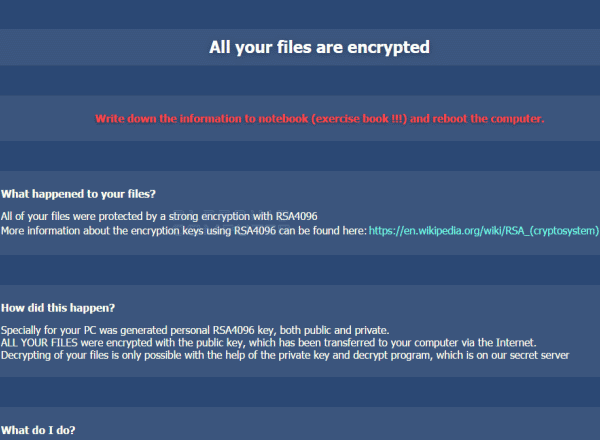Click the words 'both public and private'
Image resolution: width=600 pixels, height=440 pixels.
334,330
